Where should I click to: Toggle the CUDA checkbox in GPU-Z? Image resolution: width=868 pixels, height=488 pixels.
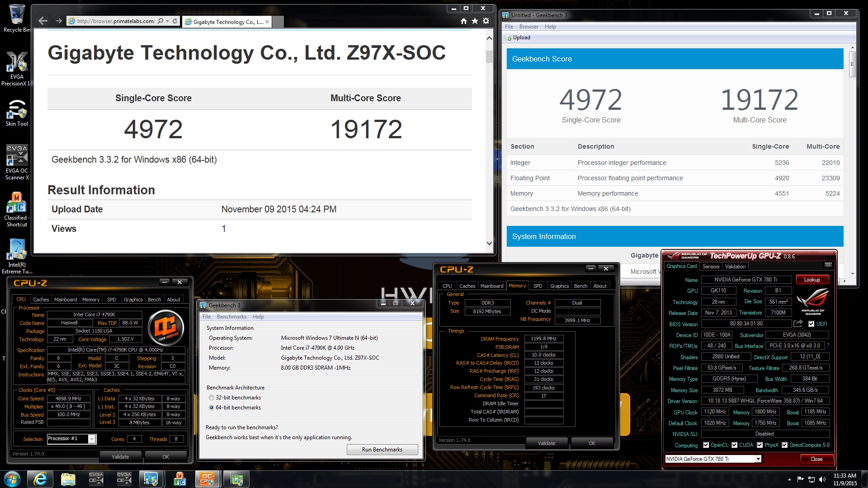pyautogui.click(x=734, y=445)
